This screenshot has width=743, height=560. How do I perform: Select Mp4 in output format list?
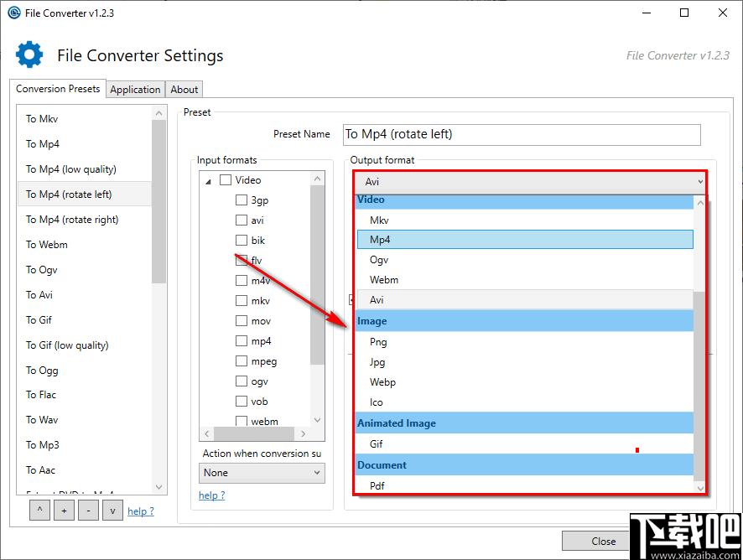coord(525,240)
